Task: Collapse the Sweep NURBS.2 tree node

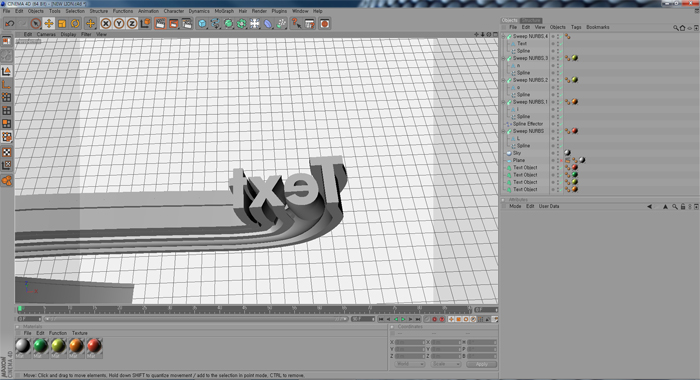Action: tap(504, 80)
